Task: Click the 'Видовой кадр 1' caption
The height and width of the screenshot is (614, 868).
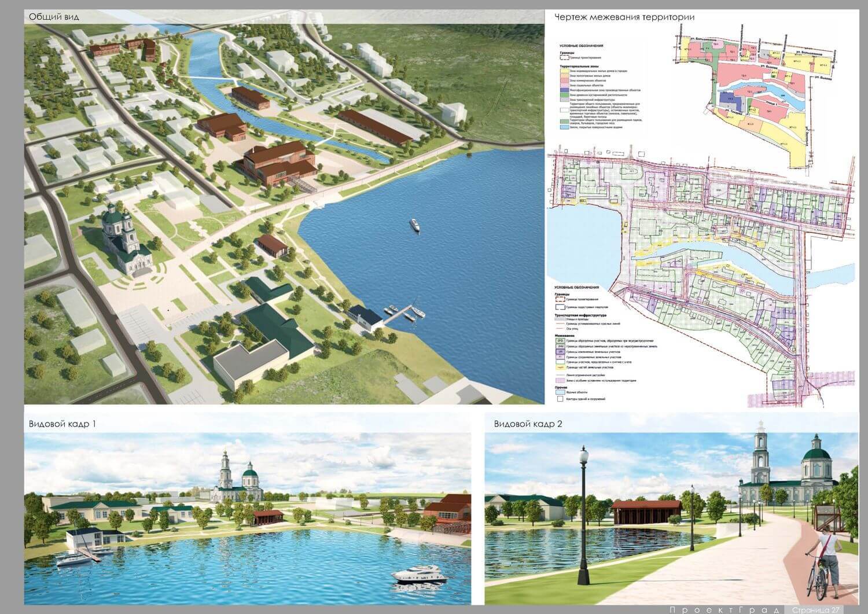Action: [x=62, y=424]
